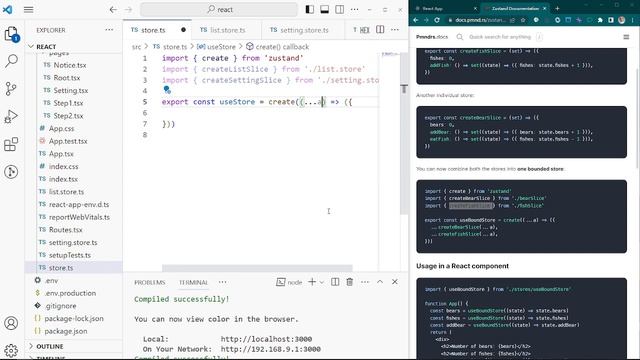Viewport: 640px width, 360px height.
Task: Click the localhost:3000 link in terminal
Action: [x=266, y=339]
